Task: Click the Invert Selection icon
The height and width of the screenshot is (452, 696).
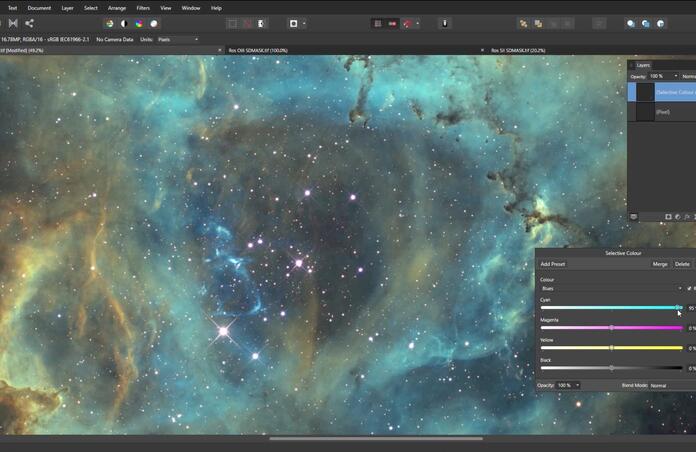Action: (x=262, y=24)
